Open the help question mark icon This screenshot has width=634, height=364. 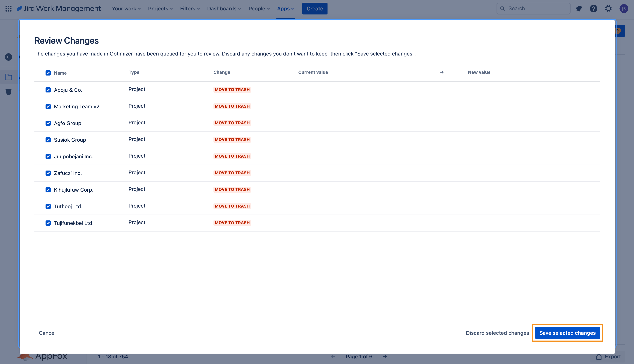[593, 9]
